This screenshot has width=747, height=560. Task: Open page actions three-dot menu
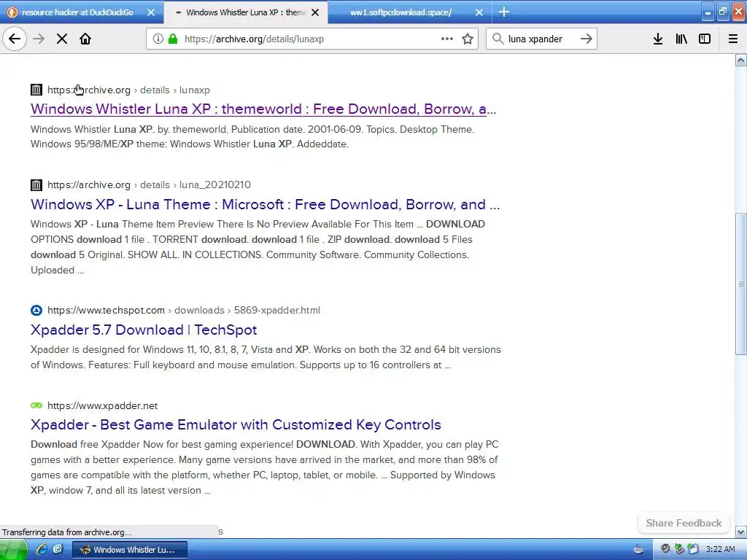click(x=447, y=39)
